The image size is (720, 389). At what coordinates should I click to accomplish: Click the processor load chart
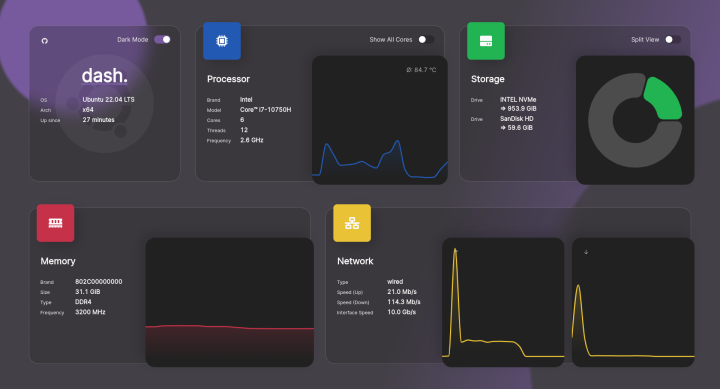[x=380, y=120]
